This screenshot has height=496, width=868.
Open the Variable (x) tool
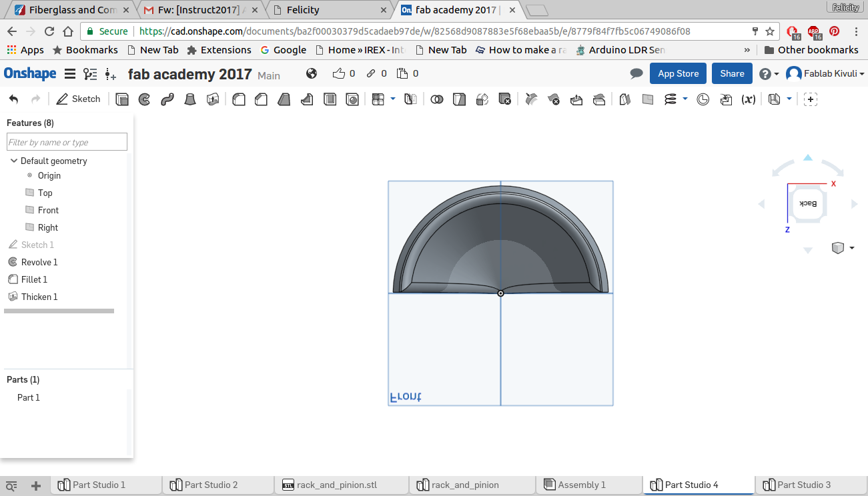point(749,99)
